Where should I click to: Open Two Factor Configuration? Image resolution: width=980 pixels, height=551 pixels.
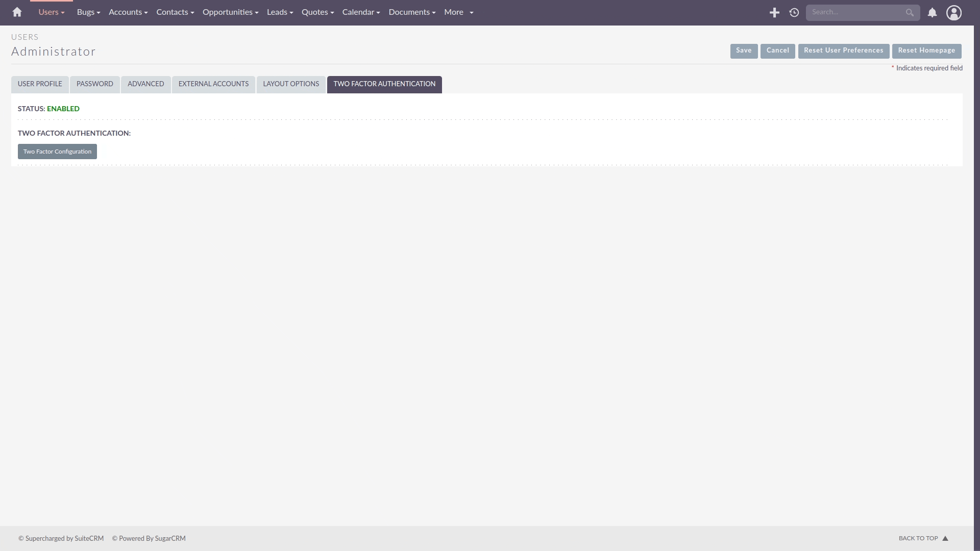pos(57,151)
